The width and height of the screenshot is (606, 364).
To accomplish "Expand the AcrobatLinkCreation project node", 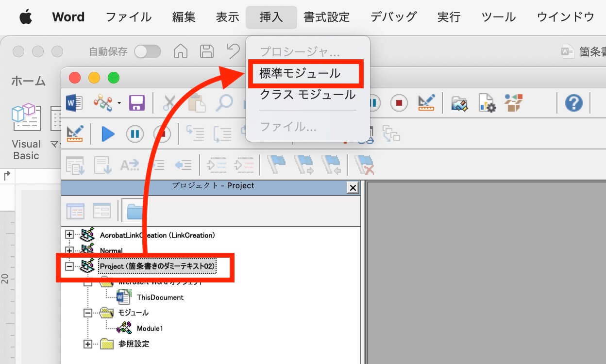I will click(x=69, y=235).
